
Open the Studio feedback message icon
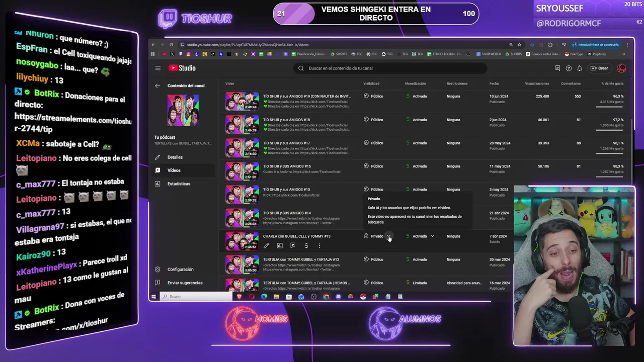pos(557,68)
